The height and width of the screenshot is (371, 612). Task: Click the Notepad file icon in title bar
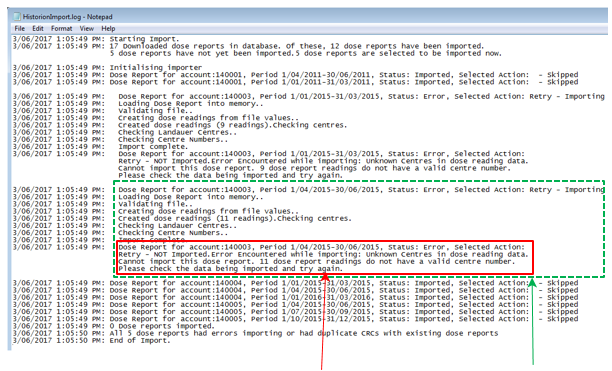17,17
